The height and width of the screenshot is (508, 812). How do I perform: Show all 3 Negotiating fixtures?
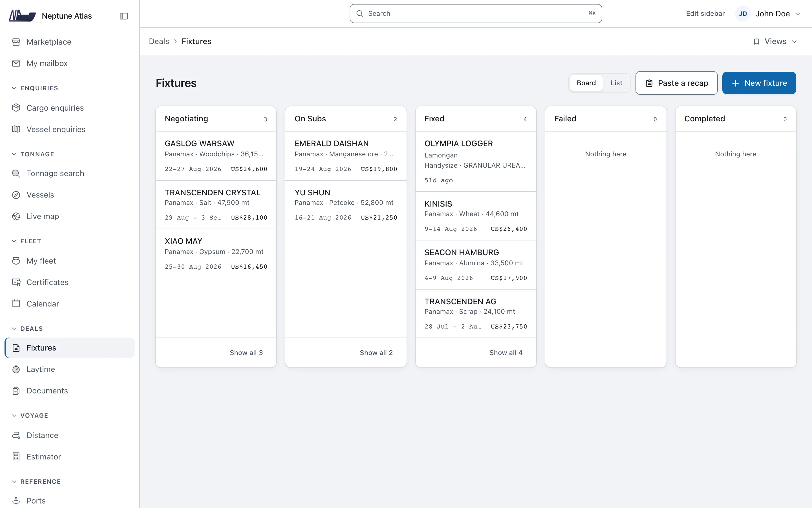click(246, 353)
